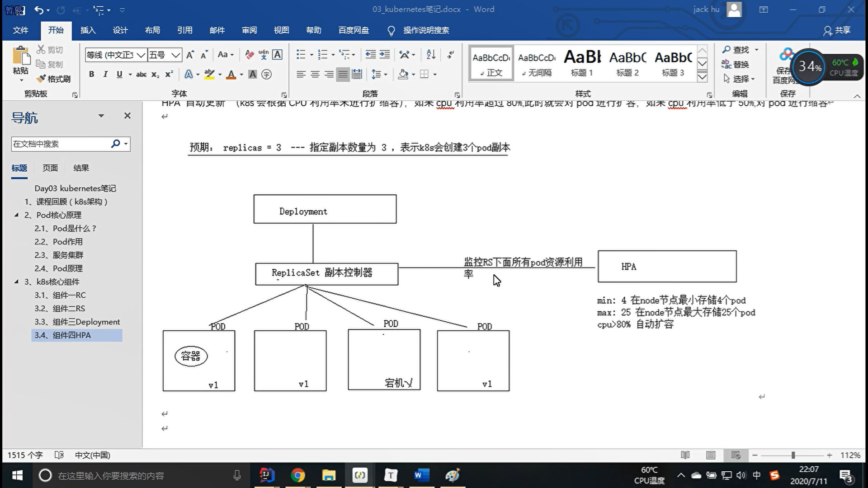
Task: Click the Format Painter button
Action: (x=54, y=79)
